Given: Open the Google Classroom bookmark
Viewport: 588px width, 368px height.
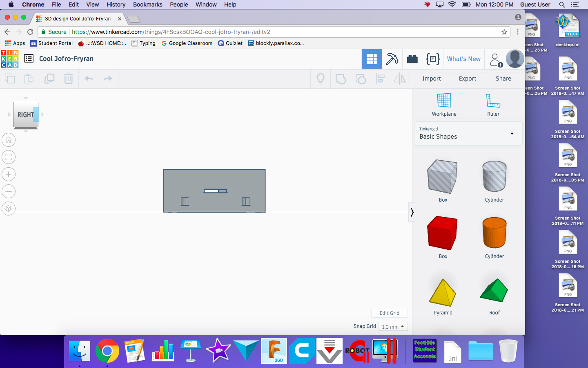Looking at the screenshot, I should [x=187, y=43].
